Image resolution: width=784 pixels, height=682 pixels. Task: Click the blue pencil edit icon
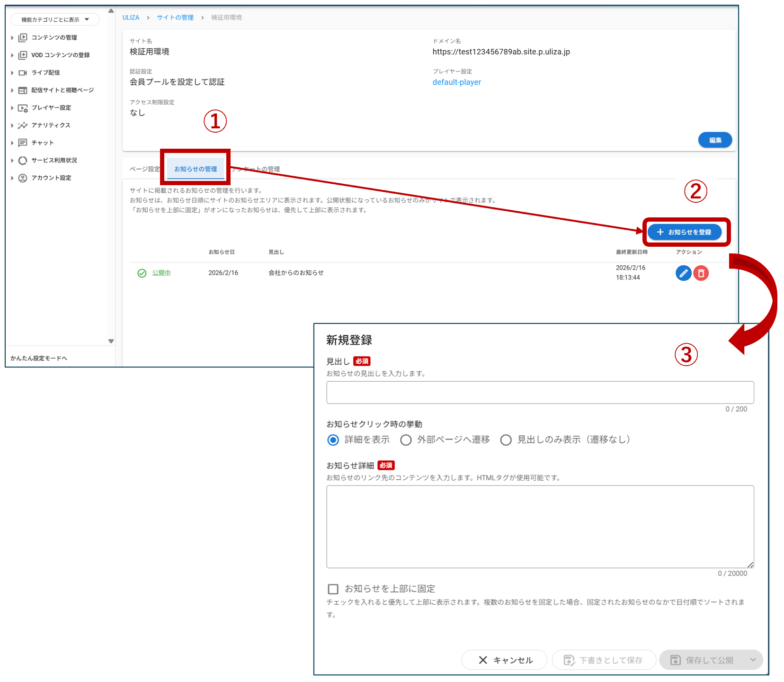[683, 273]
